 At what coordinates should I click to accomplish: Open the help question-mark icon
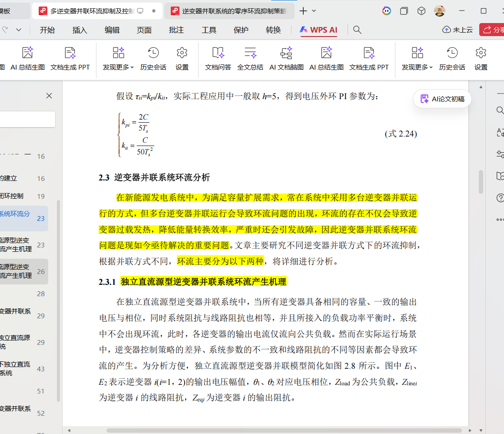[x=500, y=198]
